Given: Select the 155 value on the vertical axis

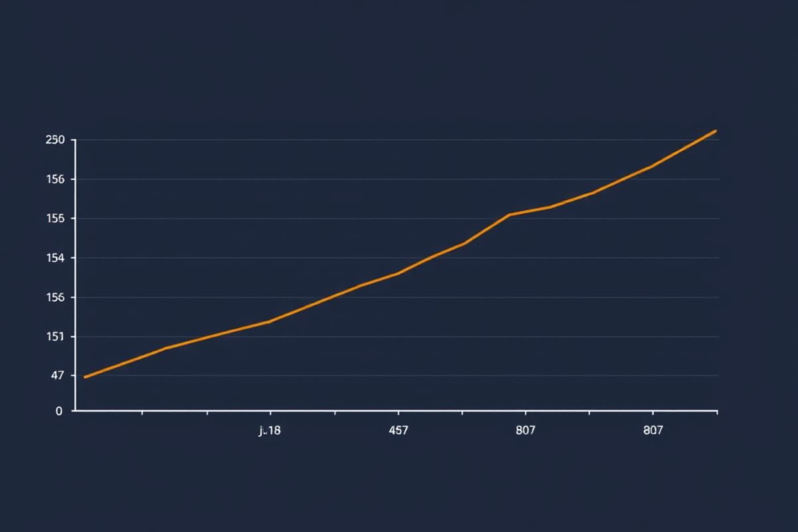Looking at the screenshot, I should pyautogui.click(x=55, y=219).
